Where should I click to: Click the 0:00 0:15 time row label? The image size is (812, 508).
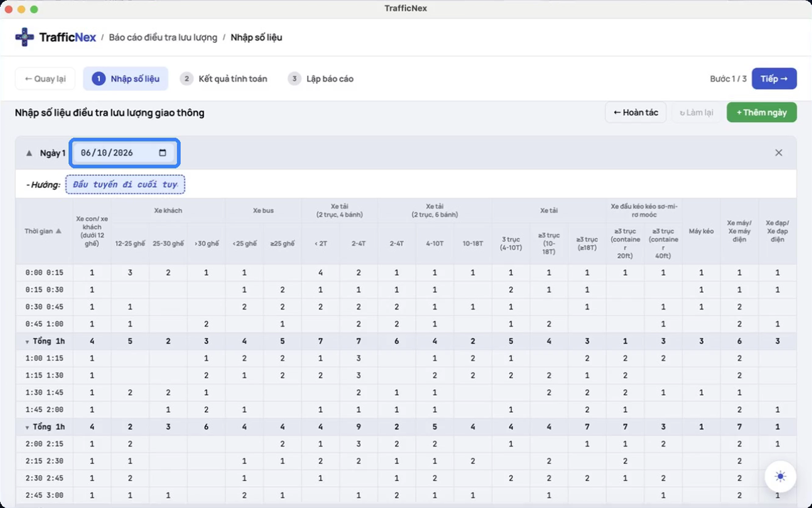pyautogui.click(x=45, y=273)
